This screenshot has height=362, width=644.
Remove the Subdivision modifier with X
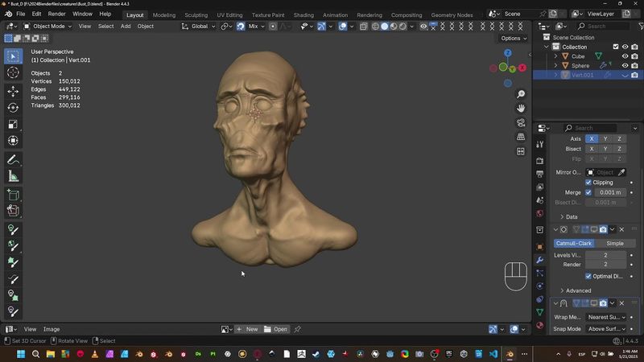click(621, 229)
